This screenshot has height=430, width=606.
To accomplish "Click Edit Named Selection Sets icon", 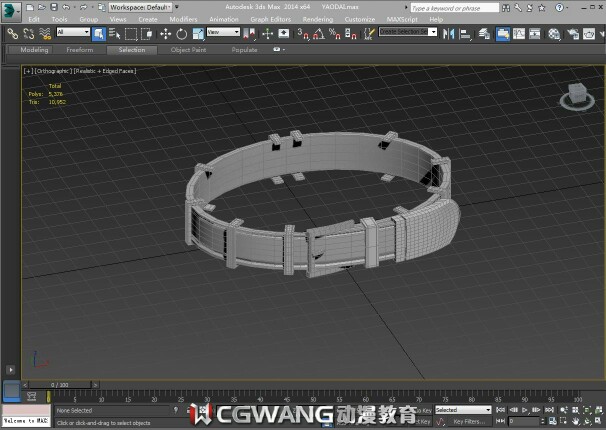I will pos(369,34).
